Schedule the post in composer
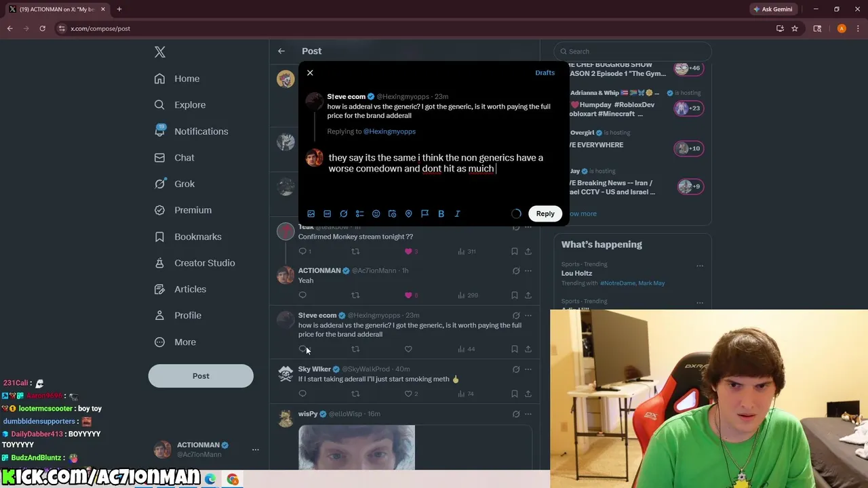Viewport: 868px width, 488px height. [393, 213]
